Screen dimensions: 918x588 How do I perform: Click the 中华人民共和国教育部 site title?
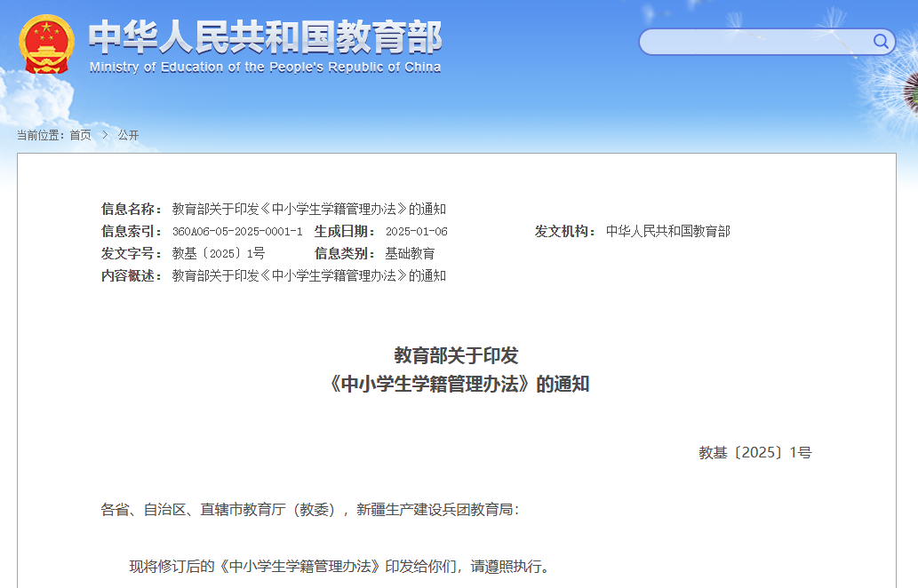[265, 36]
